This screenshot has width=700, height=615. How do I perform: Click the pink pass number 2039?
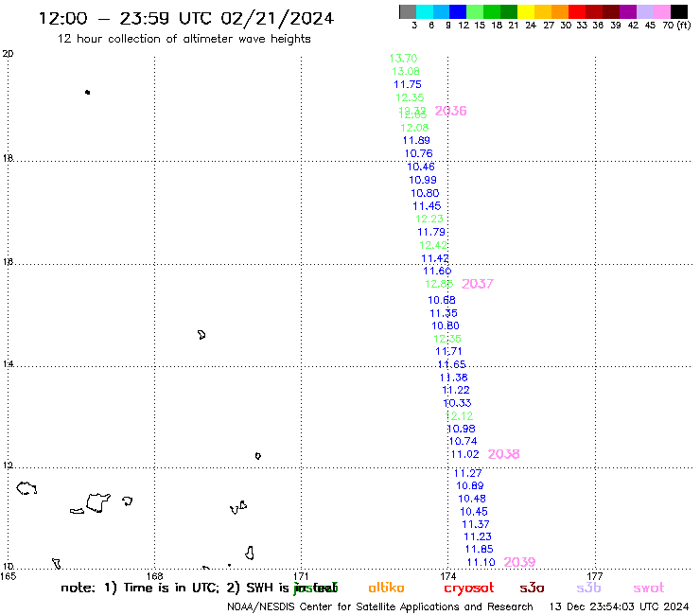519,562
